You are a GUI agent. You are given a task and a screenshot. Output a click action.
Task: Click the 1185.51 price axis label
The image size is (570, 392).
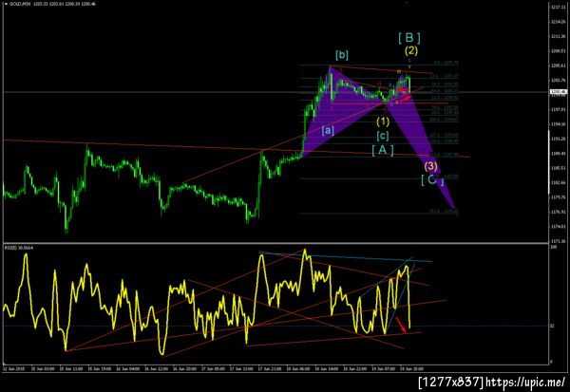pos(558,168)
